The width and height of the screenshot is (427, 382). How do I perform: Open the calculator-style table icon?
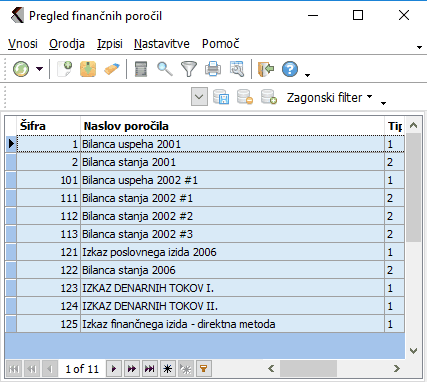pyautogui.click(x=141, y=69)
